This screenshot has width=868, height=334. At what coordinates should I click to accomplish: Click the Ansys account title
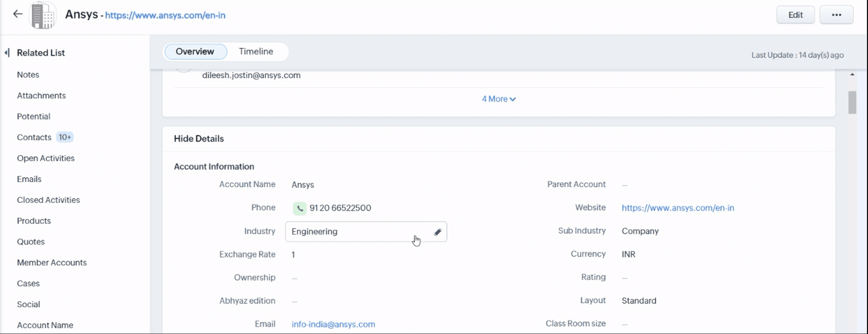click(x=81, y=14)
